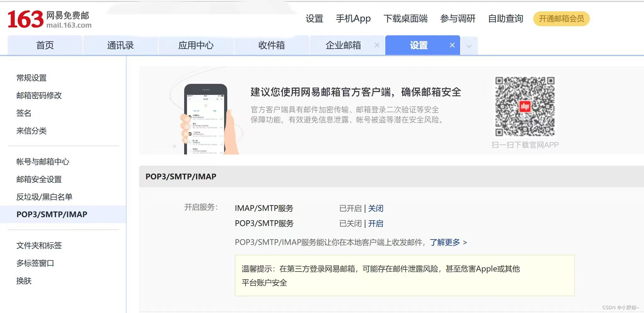Scan-to-download QR code image
The image size is (644, 313).
(525, 107)
